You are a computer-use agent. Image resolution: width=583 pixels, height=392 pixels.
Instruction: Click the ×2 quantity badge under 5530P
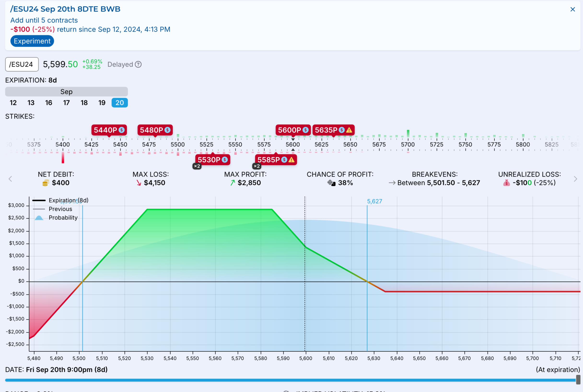click(x=197, y=166)
